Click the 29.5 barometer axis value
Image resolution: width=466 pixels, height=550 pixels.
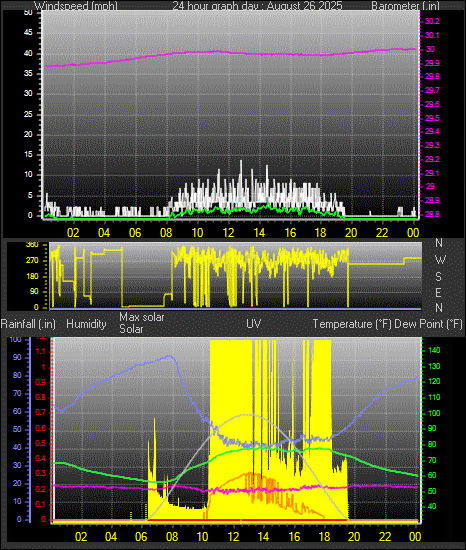click(x=432, y=118)
